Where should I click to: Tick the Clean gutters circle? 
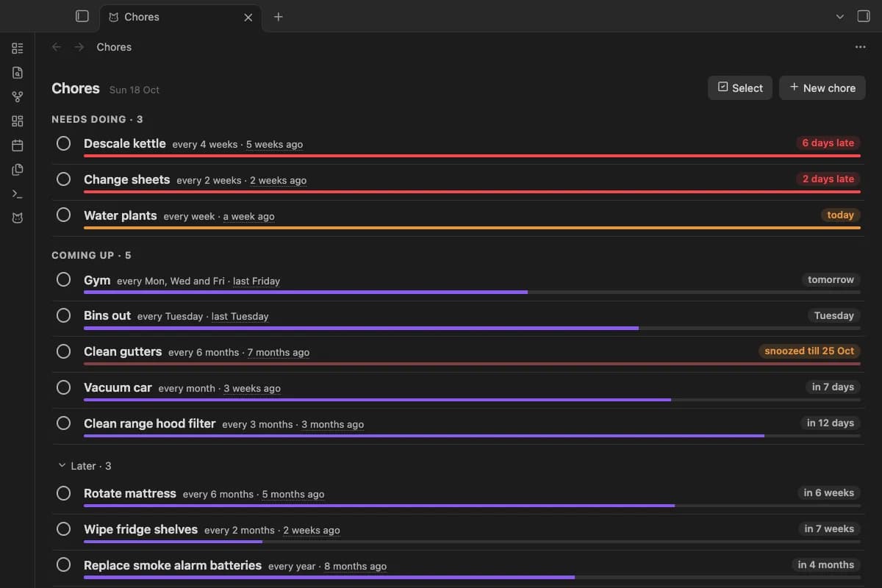pyautogui.click(x=64, y=351)
